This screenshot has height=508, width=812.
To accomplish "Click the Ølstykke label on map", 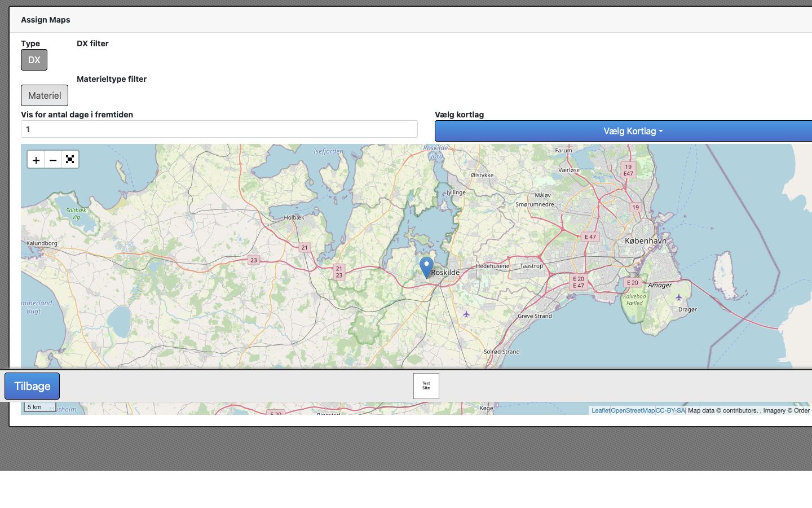I will point(482,175).
